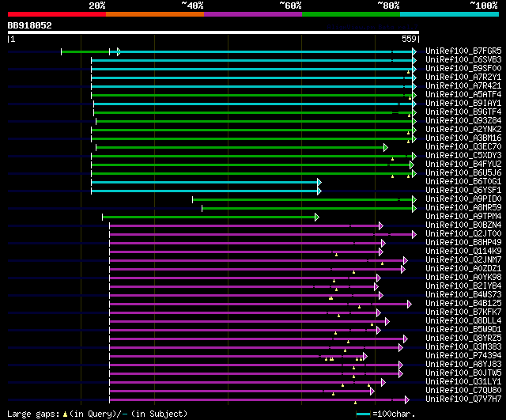
Task: Select the UniRef100_Q8DLL4 label
Action: pos(463,321)
